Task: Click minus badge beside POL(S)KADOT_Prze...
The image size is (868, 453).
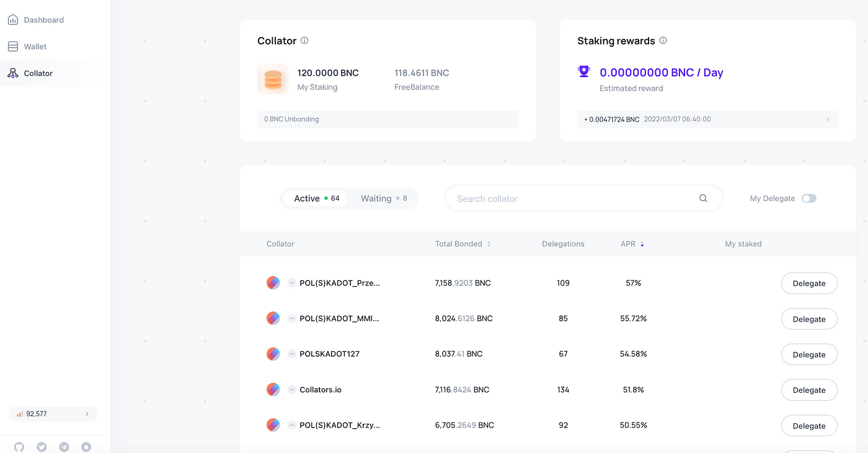Action: coord(292,283)
